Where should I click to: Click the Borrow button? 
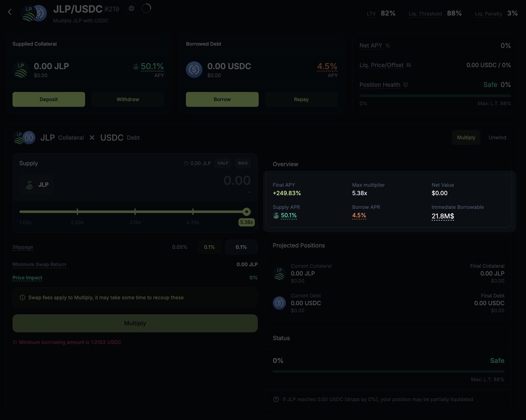tap(222, 100)
